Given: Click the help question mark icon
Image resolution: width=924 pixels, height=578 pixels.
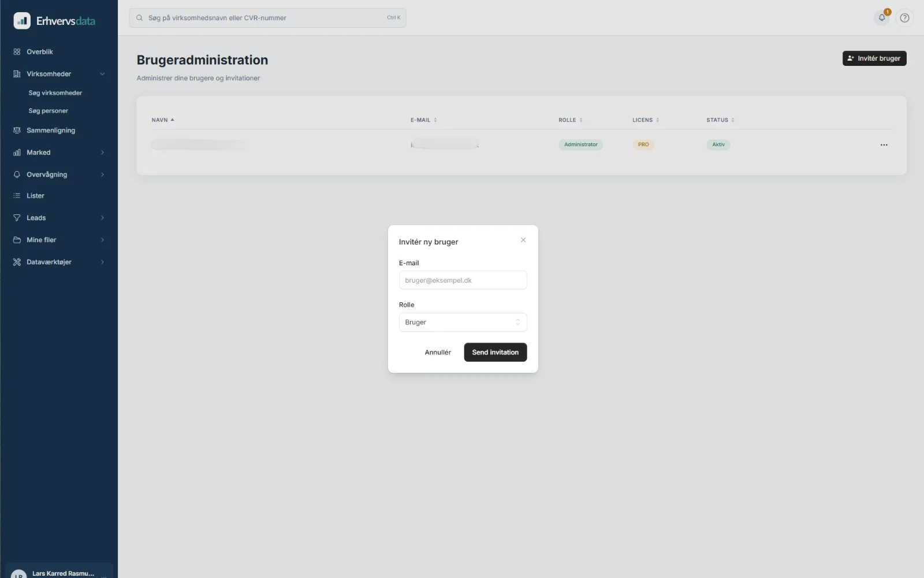Looking at the screenshot, I should click(x=904, y=18).
